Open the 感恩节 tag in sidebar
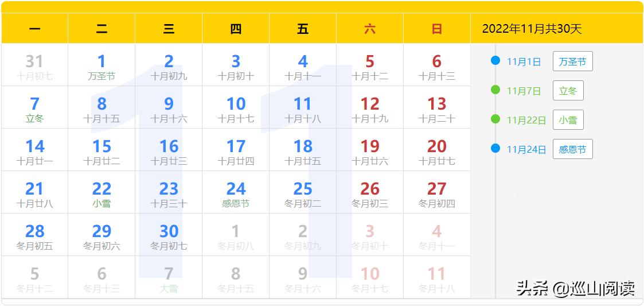 572,149
